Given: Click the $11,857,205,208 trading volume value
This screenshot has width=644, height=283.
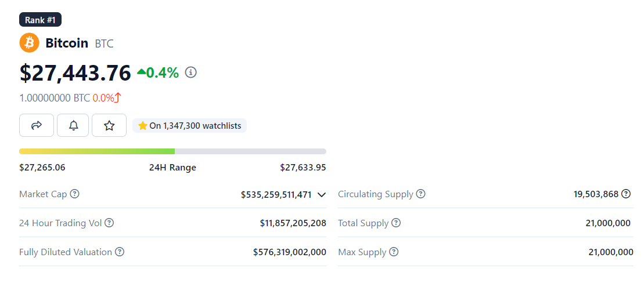Looking at the screenshot, I should [293, 223].
